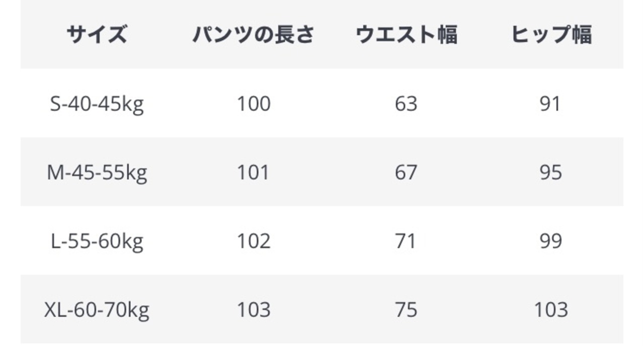
Task: Select pants length 102 for size L
Action: (254, 241)
